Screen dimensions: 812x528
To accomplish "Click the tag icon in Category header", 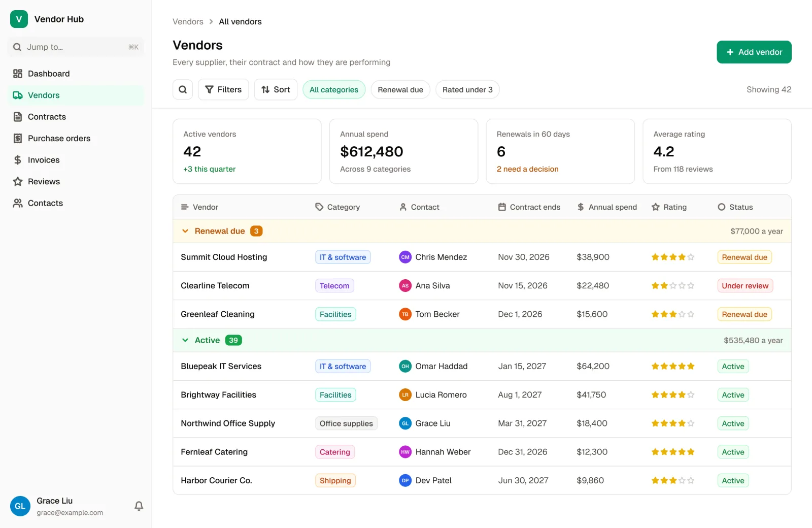I will pos(319,207).
